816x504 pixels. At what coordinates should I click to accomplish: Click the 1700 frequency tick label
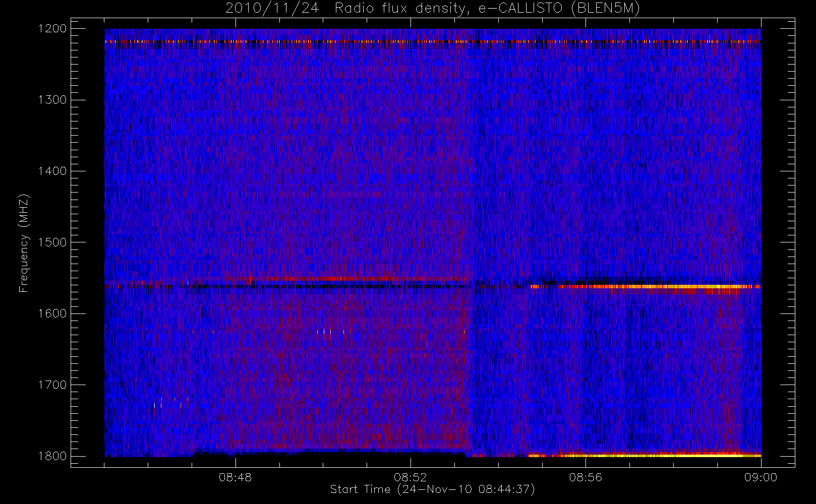52,385
